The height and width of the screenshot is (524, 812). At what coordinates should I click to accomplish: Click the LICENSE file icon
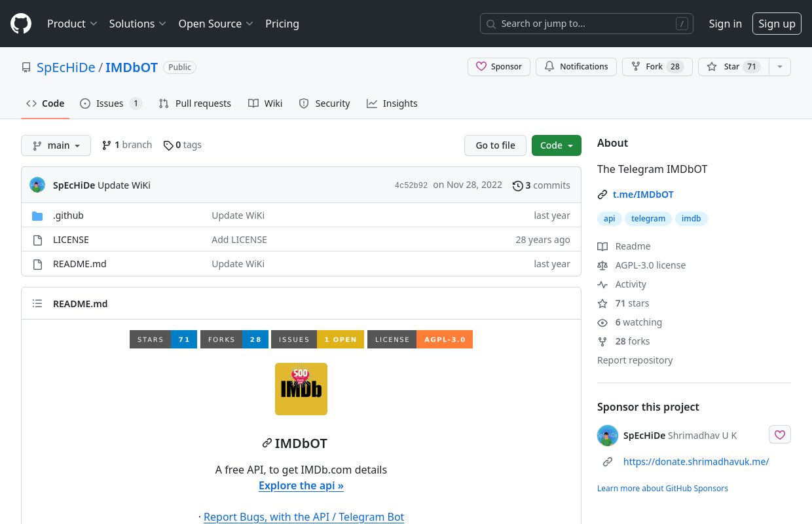[37, 240]
